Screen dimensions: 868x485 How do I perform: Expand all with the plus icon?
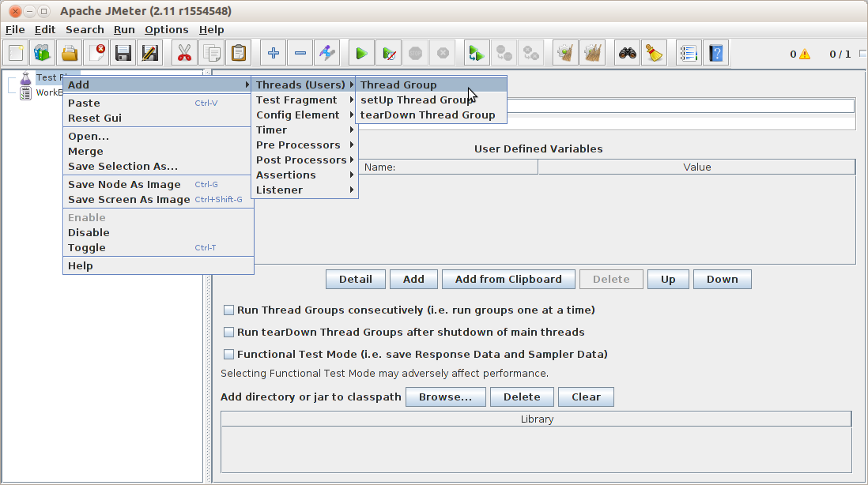point(273,53)
